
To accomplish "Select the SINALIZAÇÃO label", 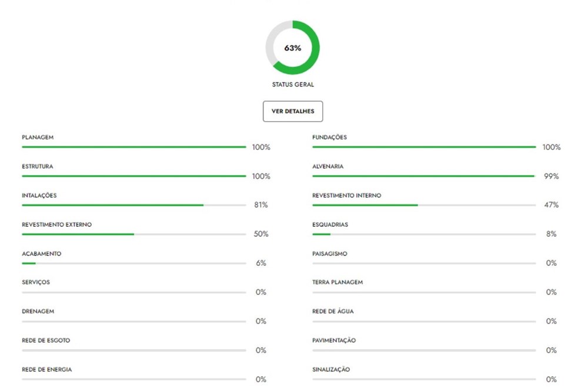I will coord(331,370).
